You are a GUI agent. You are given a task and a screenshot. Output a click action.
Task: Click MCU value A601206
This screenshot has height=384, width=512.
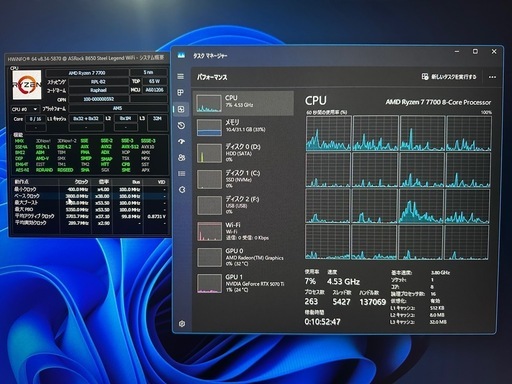[x=155, y=90]
